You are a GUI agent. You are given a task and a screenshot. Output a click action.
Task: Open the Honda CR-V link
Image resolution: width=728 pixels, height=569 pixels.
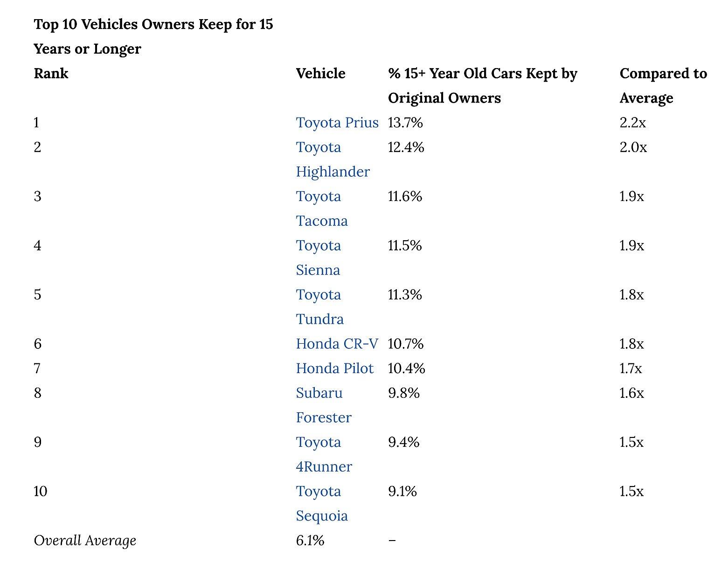[x=337, y=344]
